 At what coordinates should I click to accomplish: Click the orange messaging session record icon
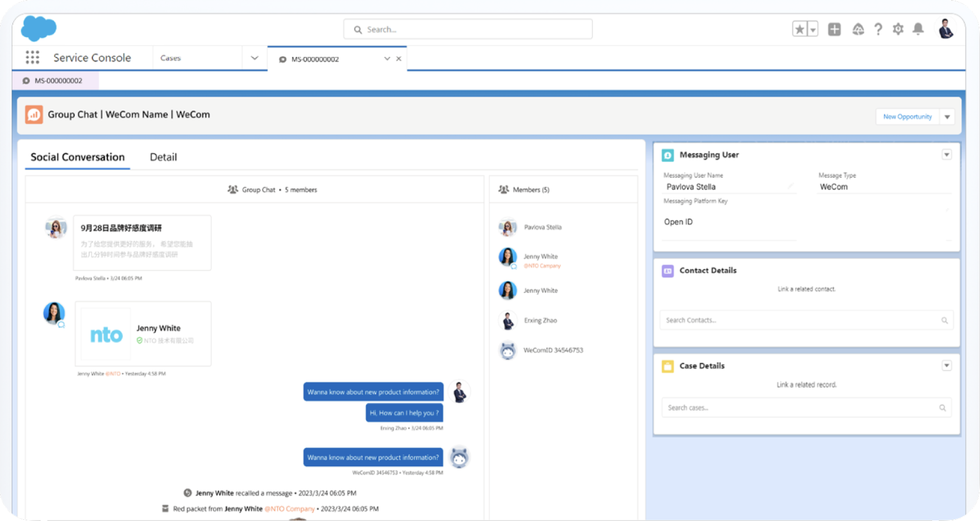point(34,115)
